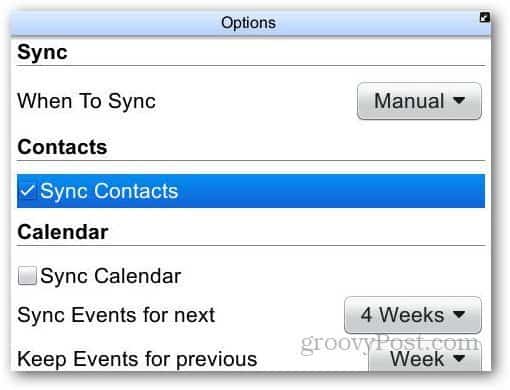This screenshot has width=510, height=390.
Task: Select the highlighted Sync Contacts row text
Action: (109, 191)
